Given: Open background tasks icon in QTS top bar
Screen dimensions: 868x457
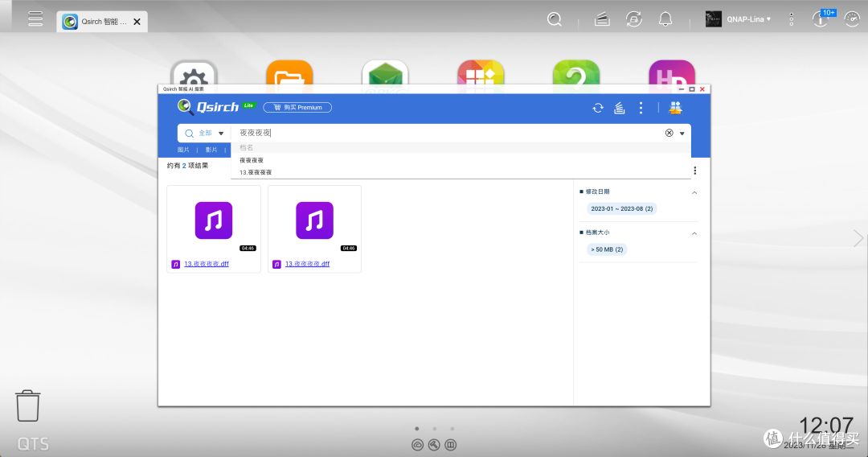Looking at the screenshot, I should (x=602, y=19).
